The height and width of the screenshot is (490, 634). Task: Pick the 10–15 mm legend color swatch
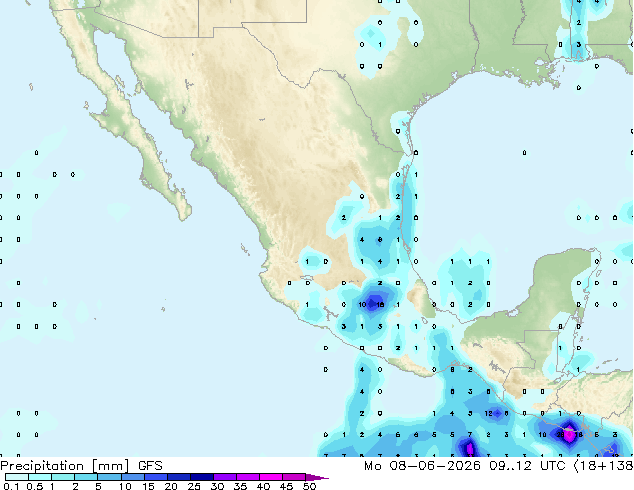(x=132, y=477)
